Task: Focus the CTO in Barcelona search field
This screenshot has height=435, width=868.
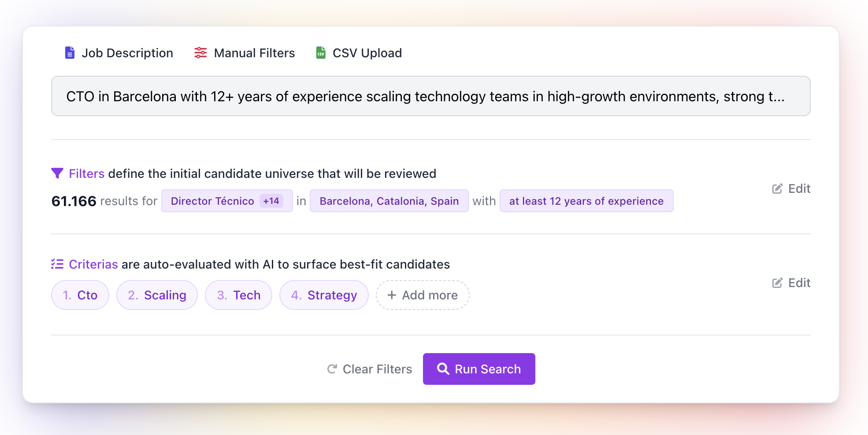Action: pyautogui.click(x=430, y=96)
